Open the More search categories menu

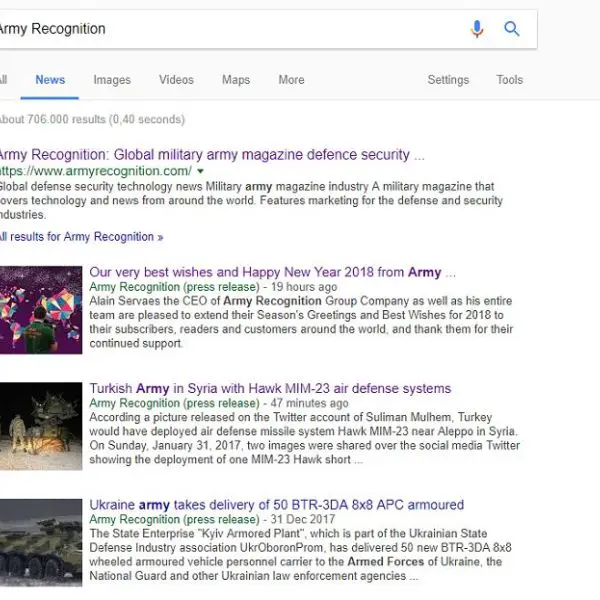291,80
